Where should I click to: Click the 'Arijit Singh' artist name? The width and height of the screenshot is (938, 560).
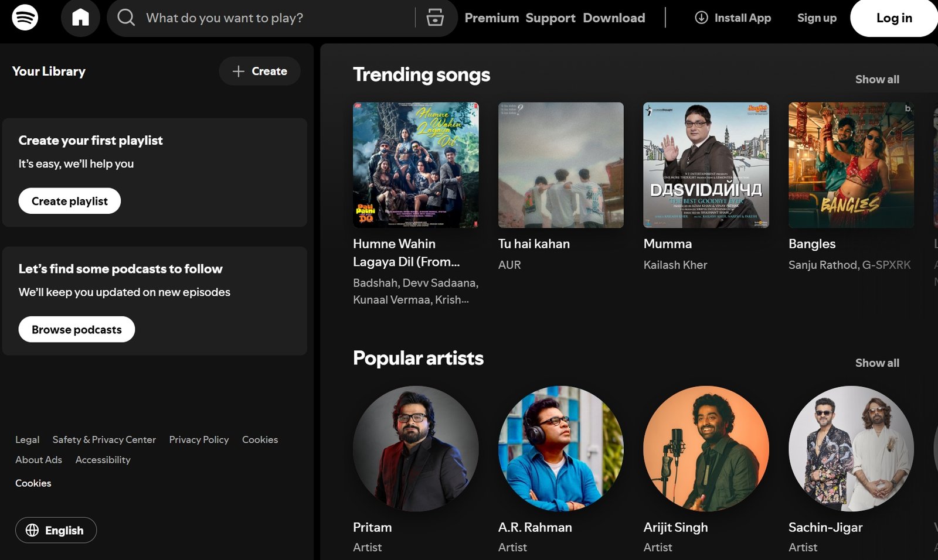tap(675, 527)
